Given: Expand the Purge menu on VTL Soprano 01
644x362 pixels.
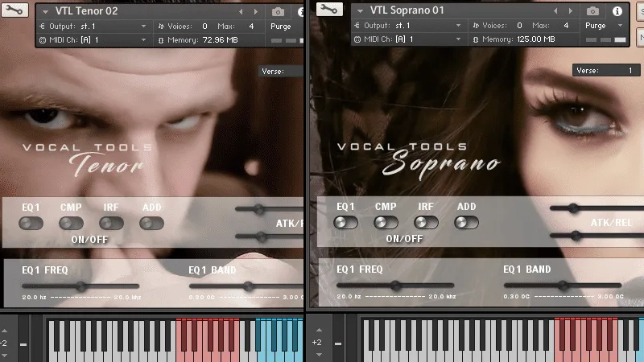Looking at the screenshot, I should click(x=621, y=26).
